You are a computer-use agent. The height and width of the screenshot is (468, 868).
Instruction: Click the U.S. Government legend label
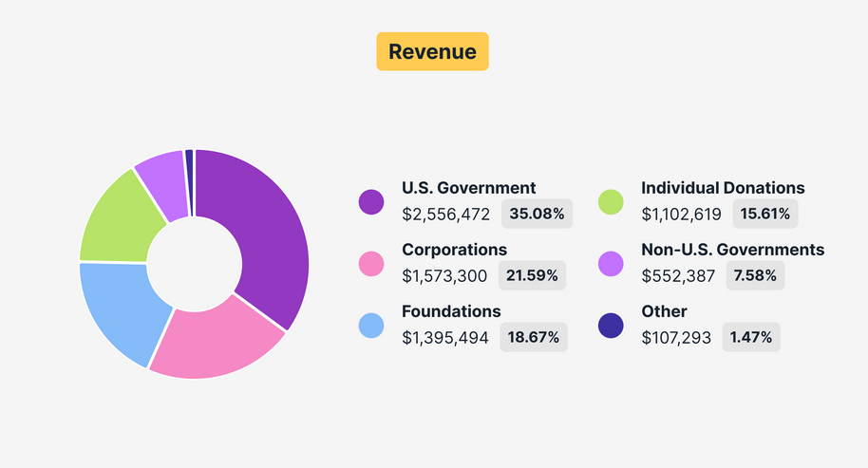pyautogui.click(x=468, y=188)
